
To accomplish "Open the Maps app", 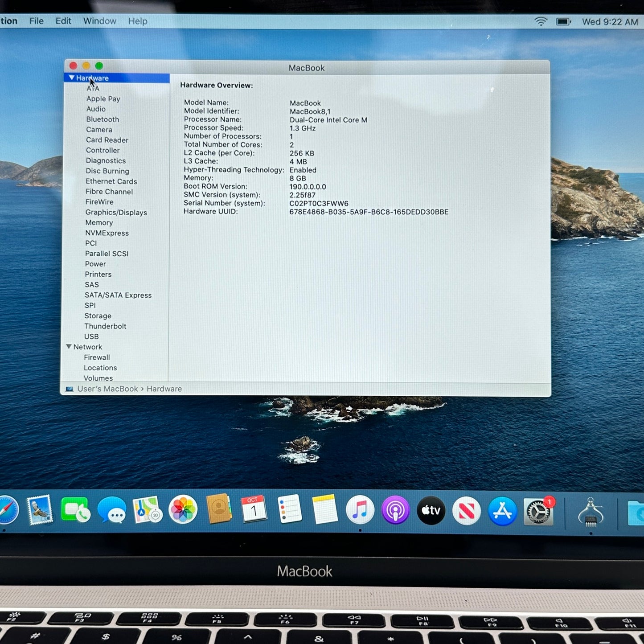I will 147,510.
